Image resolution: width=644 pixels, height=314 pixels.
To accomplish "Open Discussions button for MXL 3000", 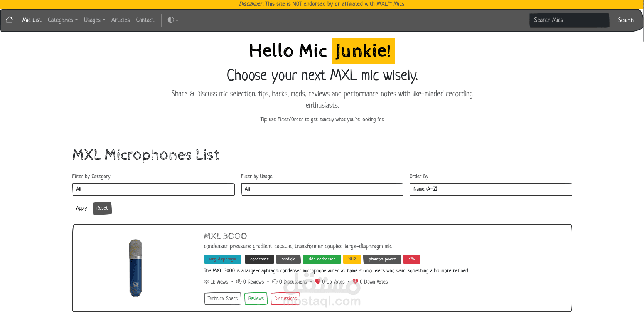I will tap(285, 299).
